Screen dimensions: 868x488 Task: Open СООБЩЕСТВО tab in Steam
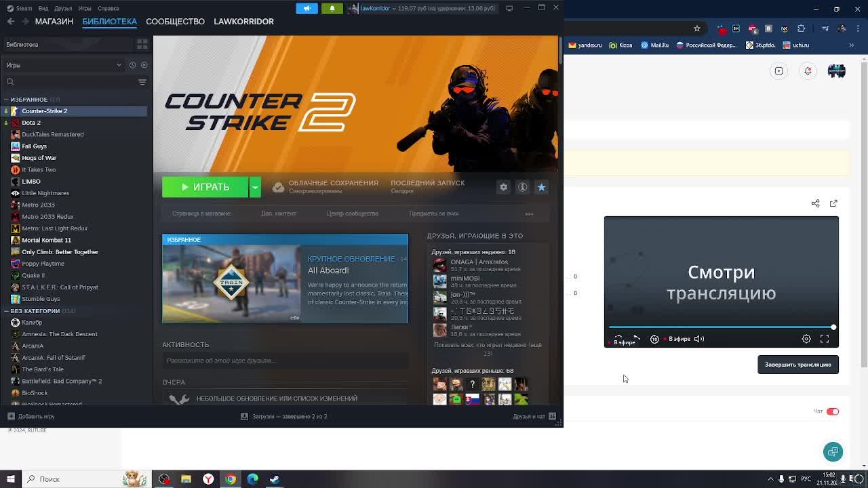click(x=175, y=22)
